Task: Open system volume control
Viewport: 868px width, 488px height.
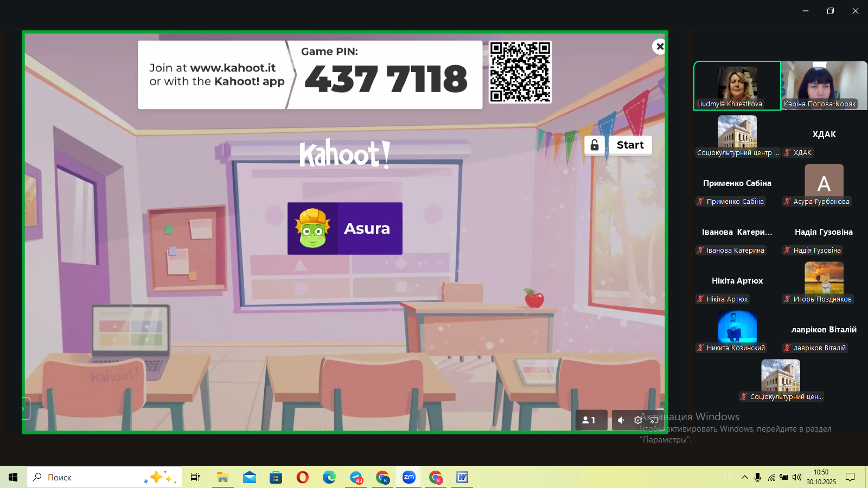Action: point(796,477)
